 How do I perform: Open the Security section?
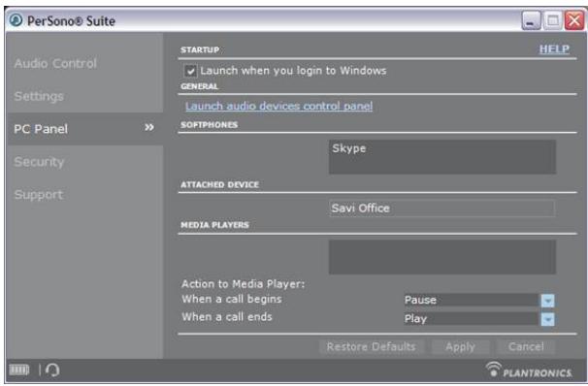tap(39, 162)
